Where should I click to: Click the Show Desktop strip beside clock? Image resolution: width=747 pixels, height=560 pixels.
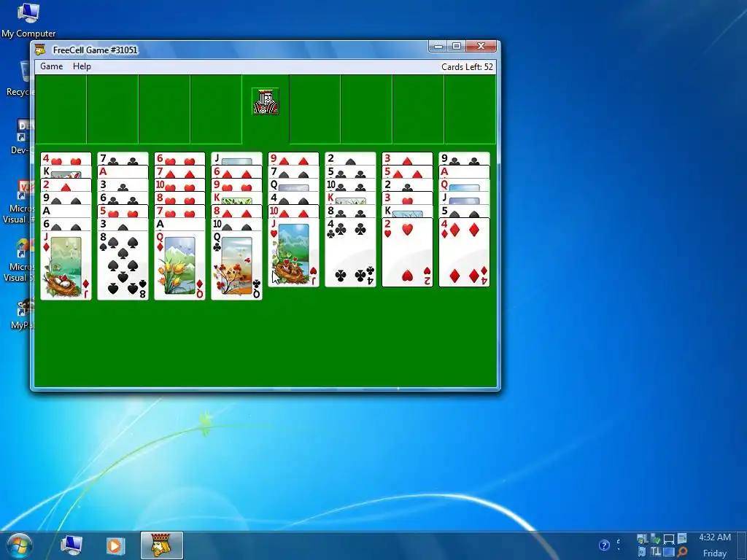pos(742,545)
